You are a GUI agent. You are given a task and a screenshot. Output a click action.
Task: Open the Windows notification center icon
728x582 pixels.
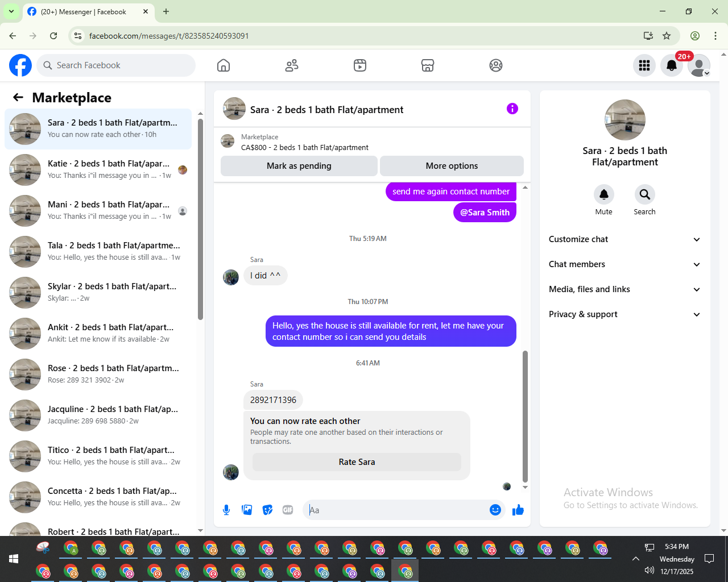(709, 559)
